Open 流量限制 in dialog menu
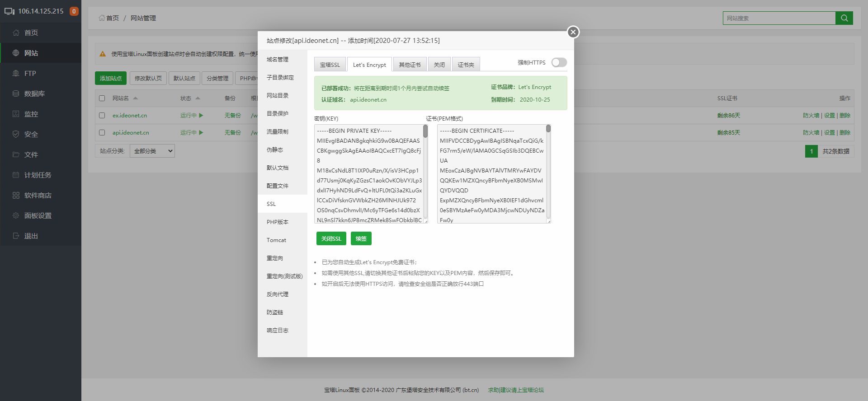 coord(283,131)
